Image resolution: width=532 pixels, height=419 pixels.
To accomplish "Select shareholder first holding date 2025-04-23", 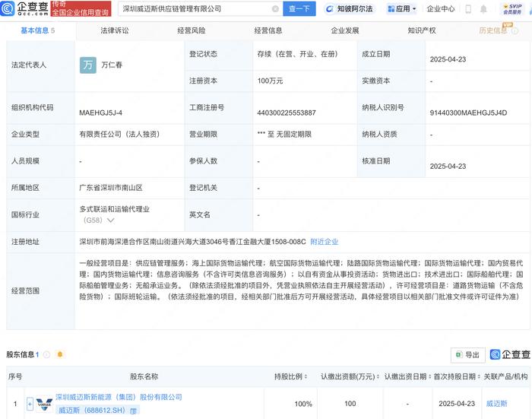I will (x=457, y=404).
